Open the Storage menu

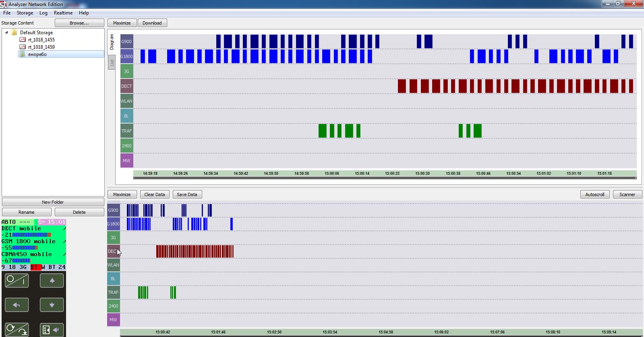[x=25, y=13]
